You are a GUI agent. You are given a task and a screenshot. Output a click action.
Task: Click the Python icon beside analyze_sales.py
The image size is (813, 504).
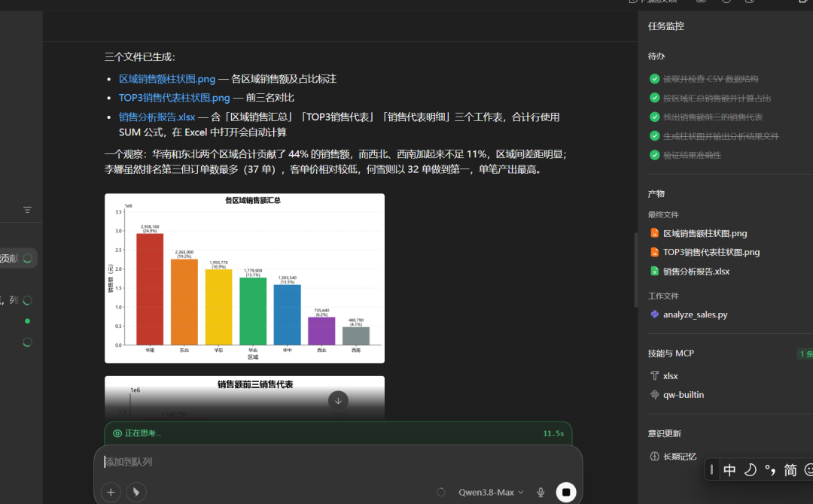pyautogui.click(x=654, y=314)
